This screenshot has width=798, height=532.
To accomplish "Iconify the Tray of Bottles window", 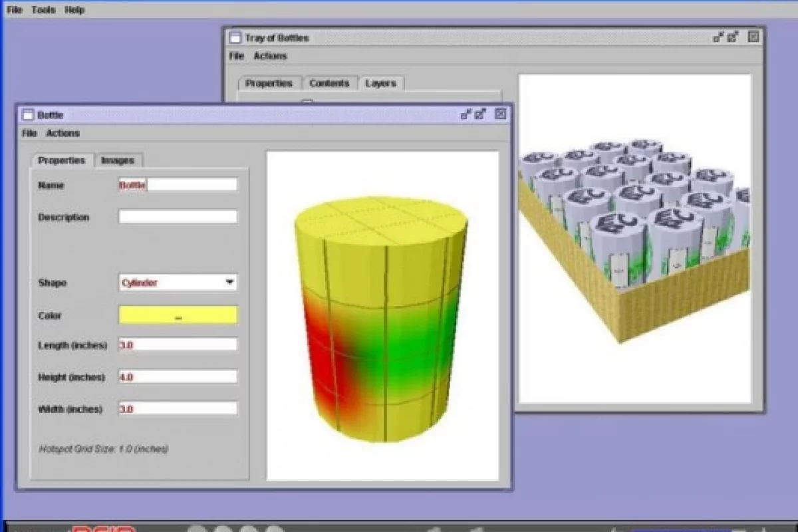I will pos(718,37).
